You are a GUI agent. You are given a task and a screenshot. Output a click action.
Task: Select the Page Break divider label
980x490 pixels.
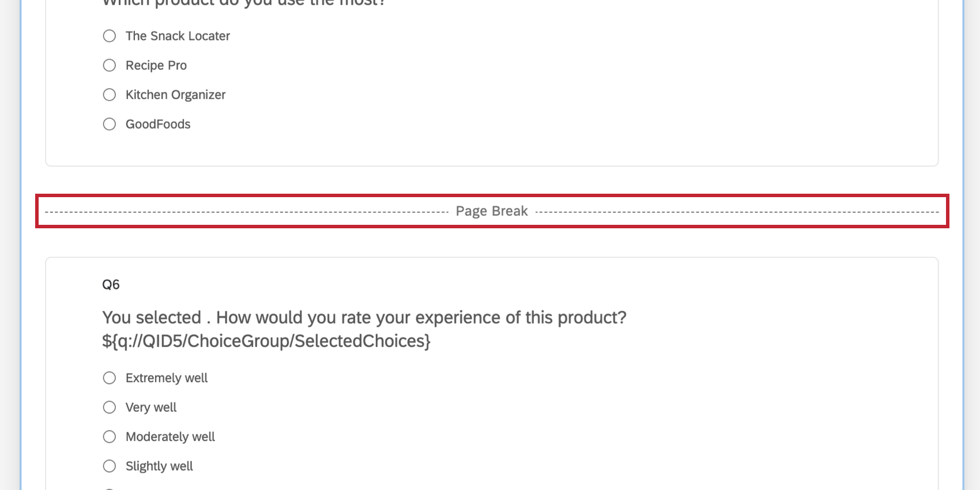pyautogui.click(x=492, y=211)
